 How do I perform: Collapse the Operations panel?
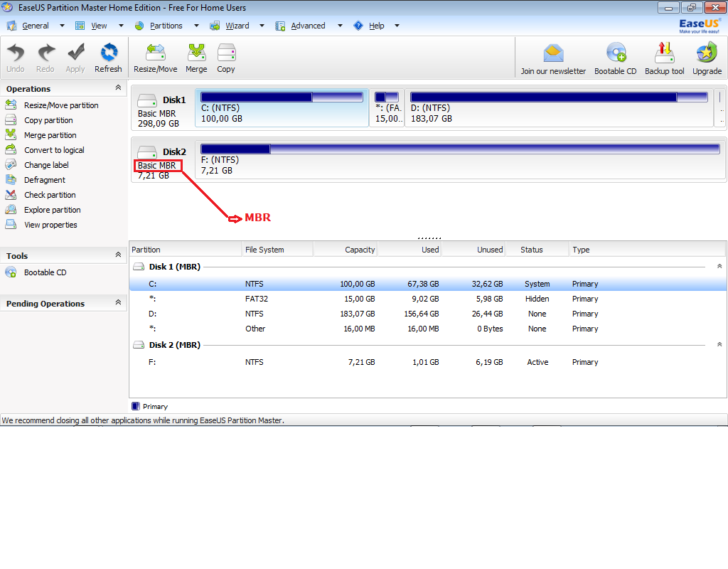coord(118,87)
